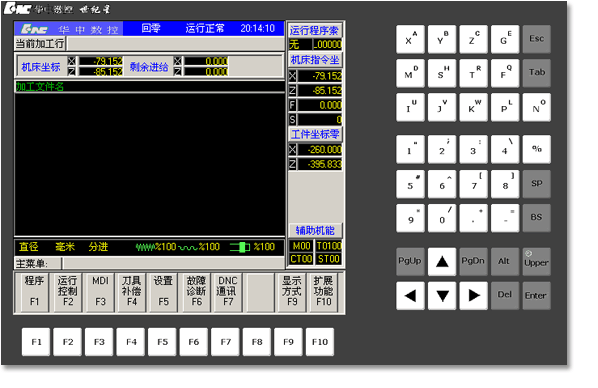
Task: Click the Enter key
Action: point(536,295)
